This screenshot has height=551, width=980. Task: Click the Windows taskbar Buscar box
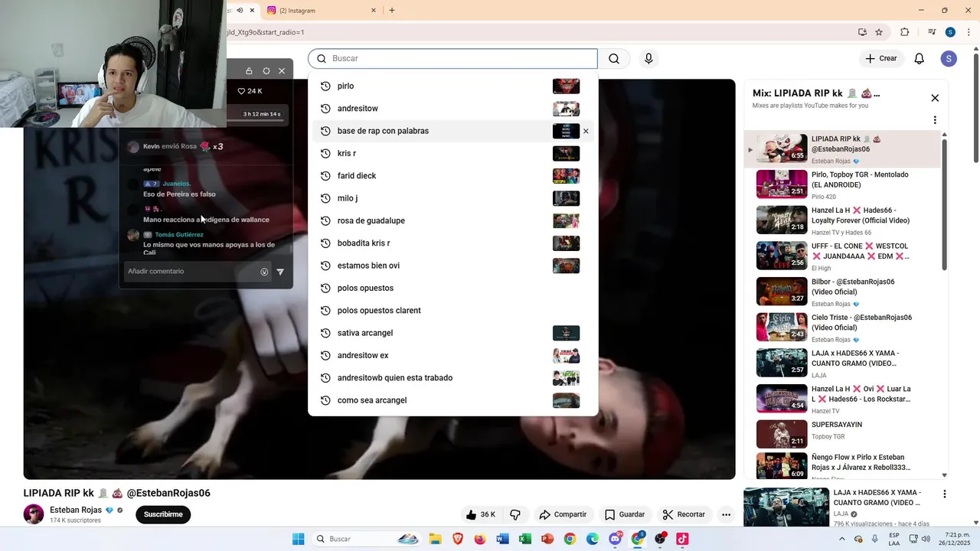pos(366,539)
